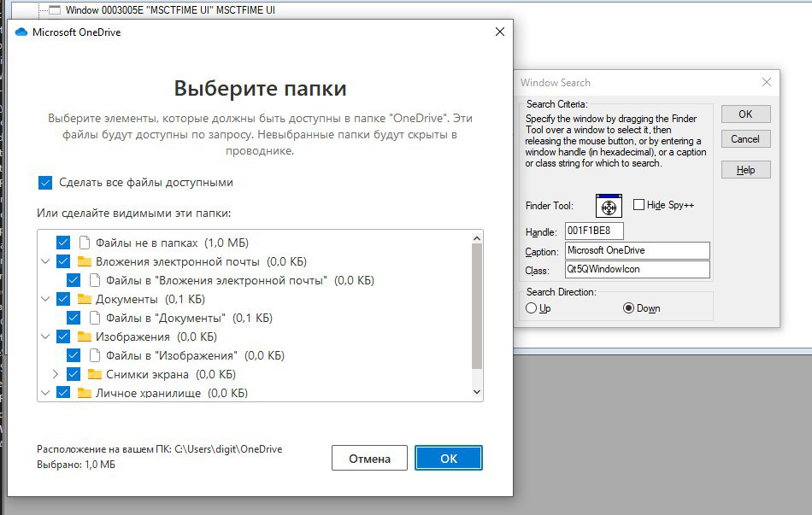Screen dimensions: 812x515
Task: Click OK button in OneDrive dialog
Action: click(x=449, y=458)
